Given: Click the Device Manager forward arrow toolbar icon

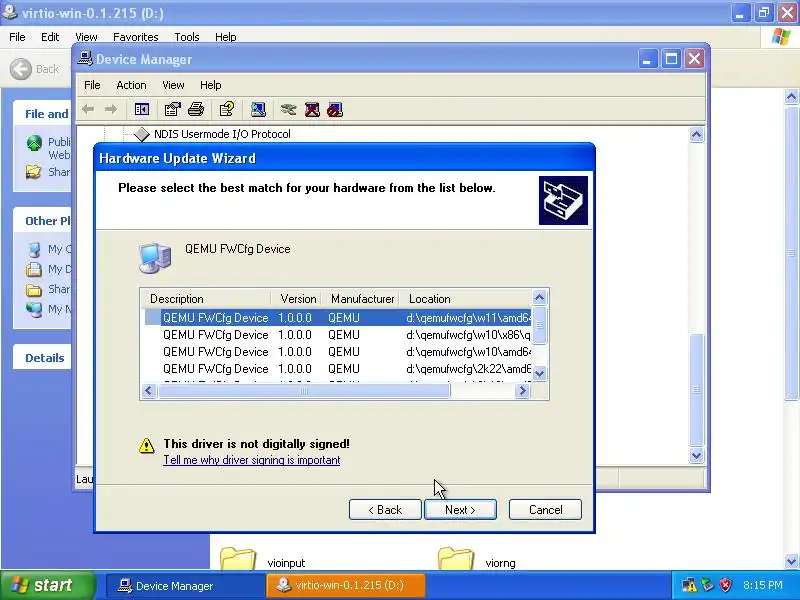Looking at the screenshot, I should [x=110, y=109].
